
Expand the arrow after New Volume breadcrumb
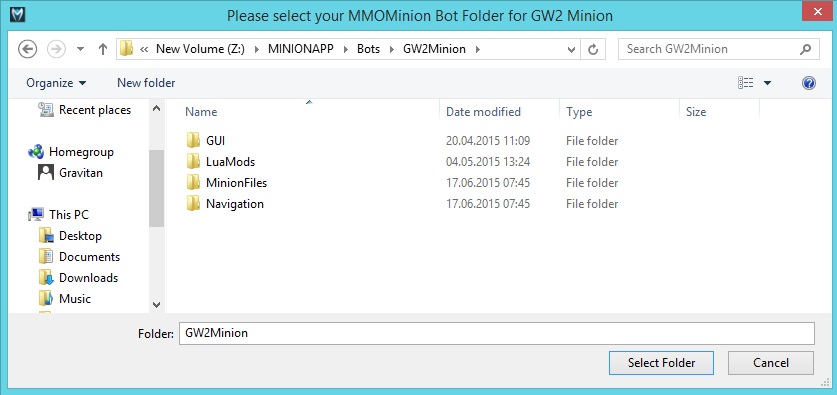(x=256, y=49)
